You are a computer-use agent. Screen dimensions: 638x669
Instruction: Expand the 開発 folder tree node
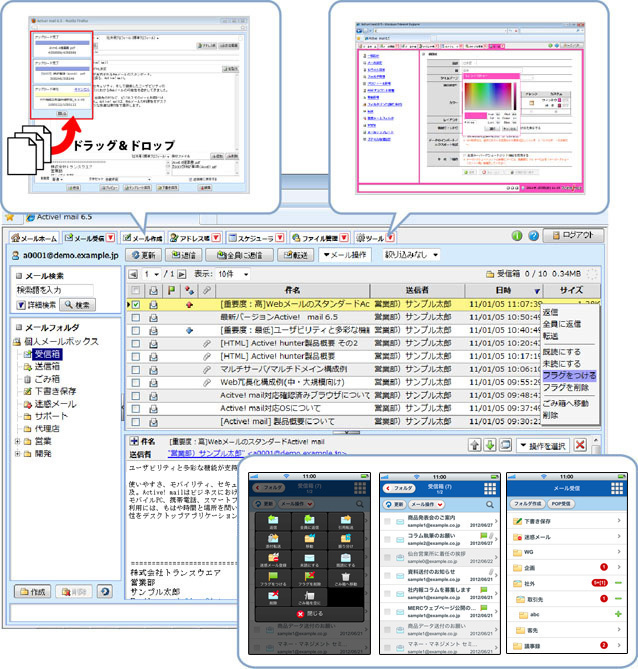(17, 454)
